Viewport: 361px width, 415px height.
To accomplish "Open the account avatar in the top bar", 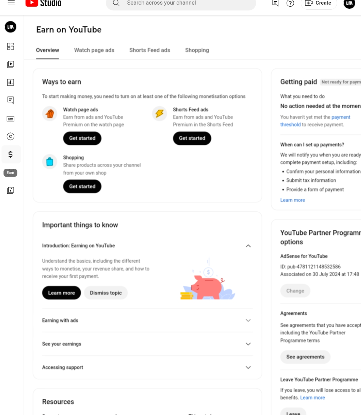I will pos(349,3).
